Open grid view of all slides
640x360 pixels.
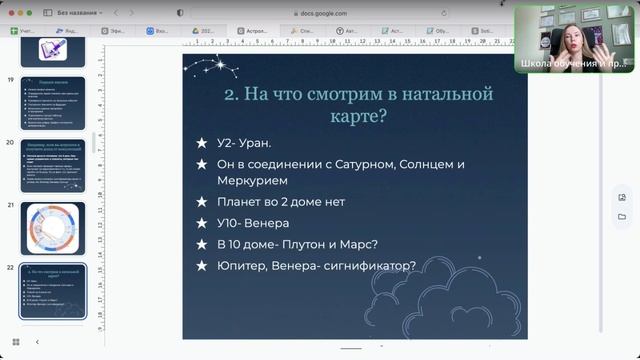(16, 342)
